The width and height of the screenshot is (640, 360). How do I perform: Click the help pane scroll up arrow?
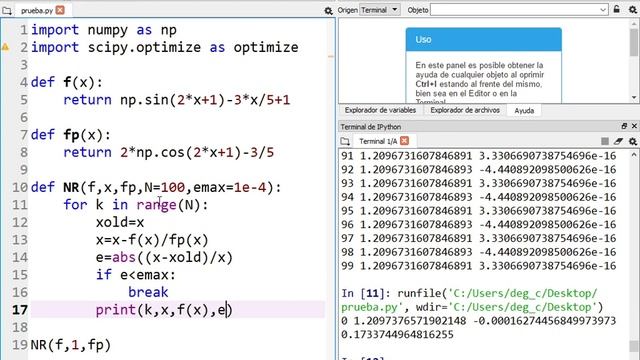coord(634,24)
